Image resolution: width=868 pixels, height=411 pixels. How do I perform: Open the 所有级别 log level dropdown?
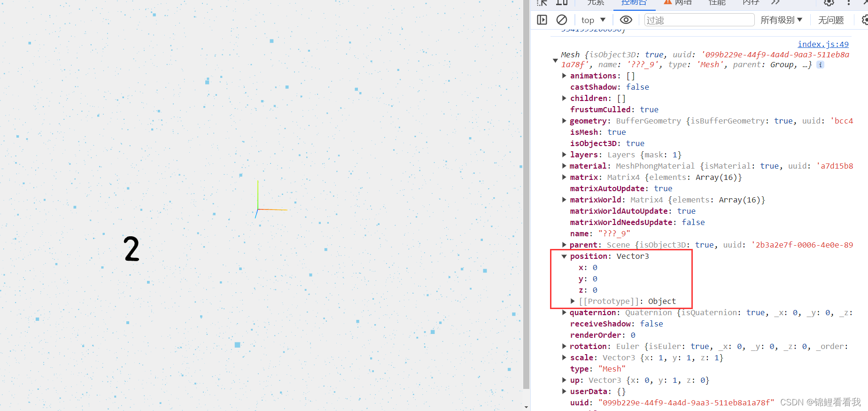(781, 20)
